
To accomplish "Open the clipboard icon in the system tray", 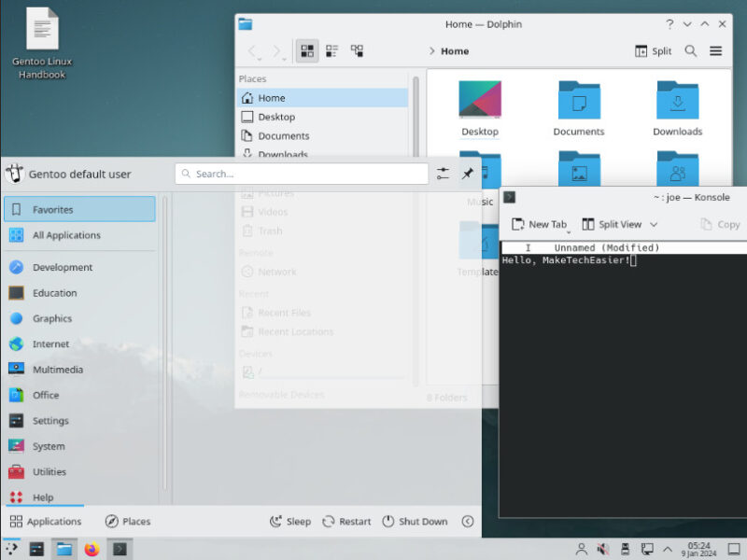I will coord(626,550).
